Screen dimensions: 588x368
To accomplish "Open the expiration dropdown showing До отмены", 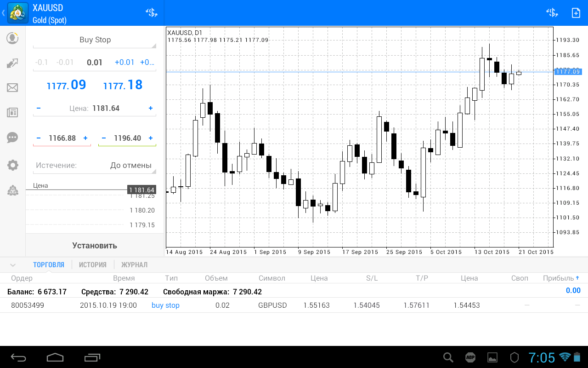I will coord(95,166).
